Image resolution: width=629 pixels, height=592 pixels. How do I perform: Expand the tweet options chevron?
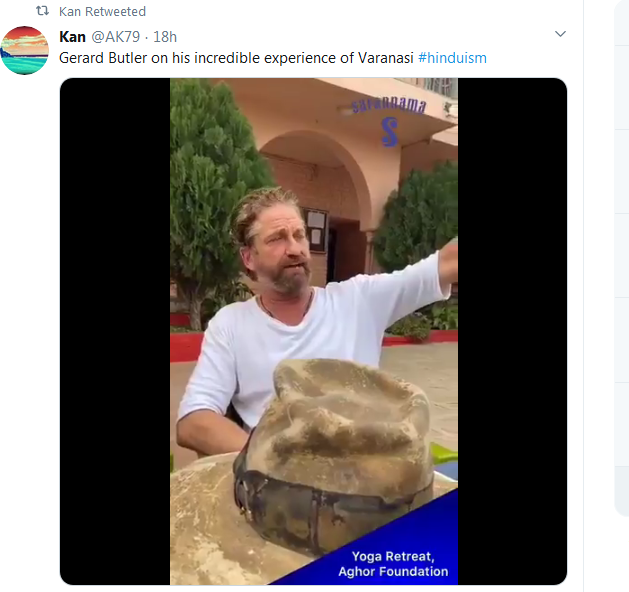click(x=561, y=35)
